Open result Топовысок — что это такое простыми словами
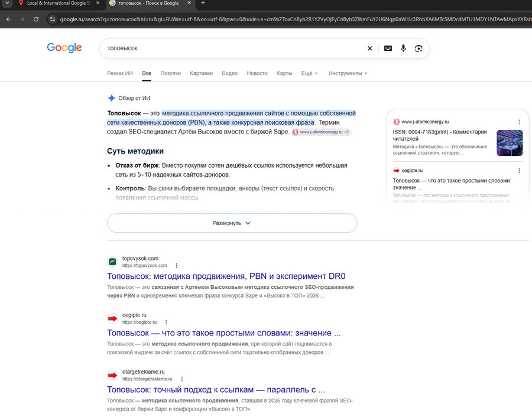The height and width of the screenshot is (417, 532). [224, 333]
